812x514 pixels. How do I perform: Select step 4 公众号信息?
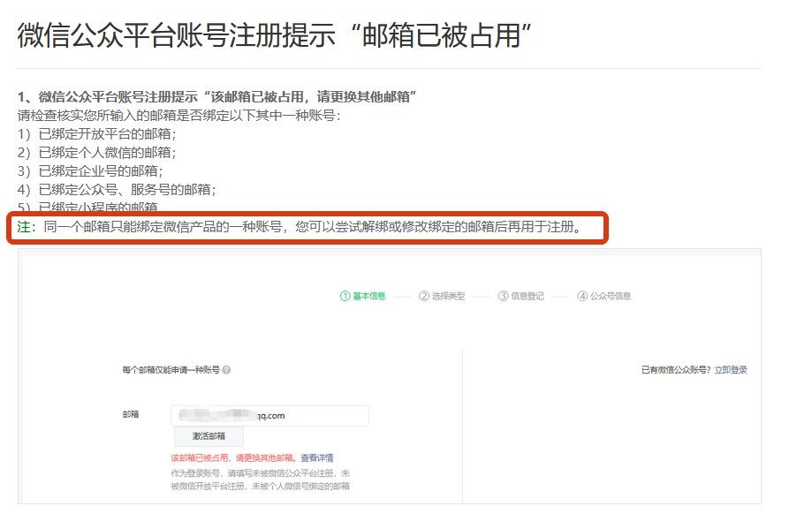(x=604, y=296)
